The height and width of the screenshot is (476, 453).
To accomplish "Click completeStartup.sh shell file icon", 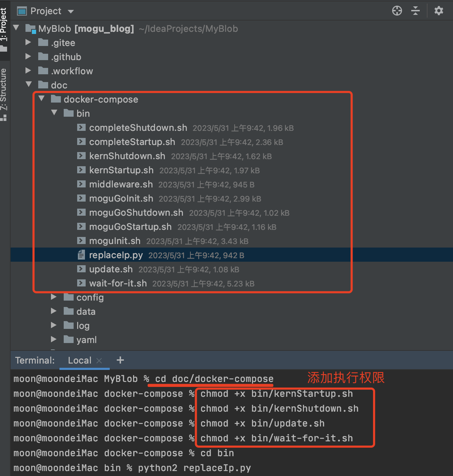I will click(x=81, y=141).
